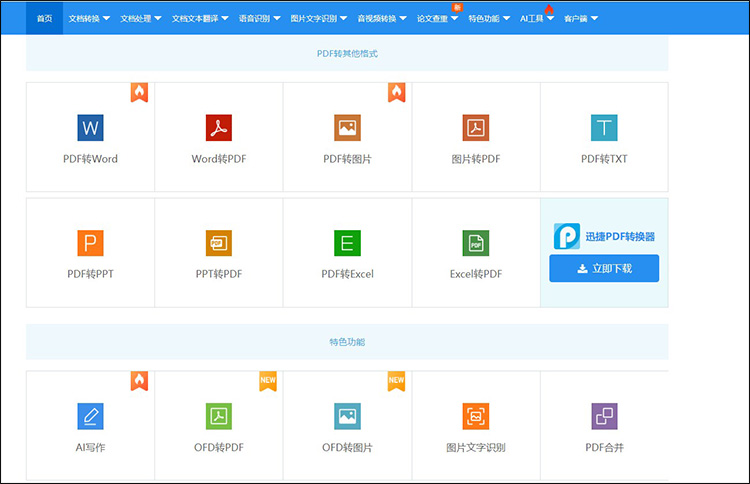Open the Word转PDF red Acrobat icon

click(x=219, y=128)
